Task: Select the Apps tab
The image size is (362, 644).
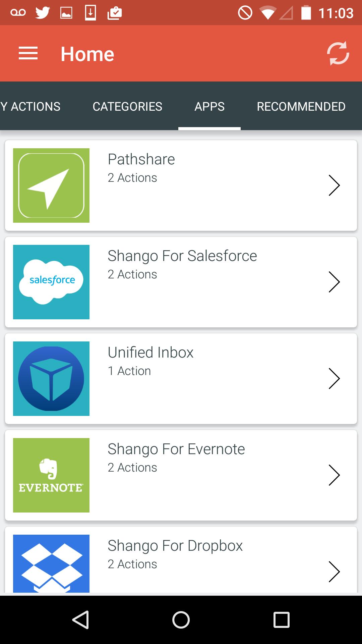Action: pyautogui.click(x=209, y=107)
